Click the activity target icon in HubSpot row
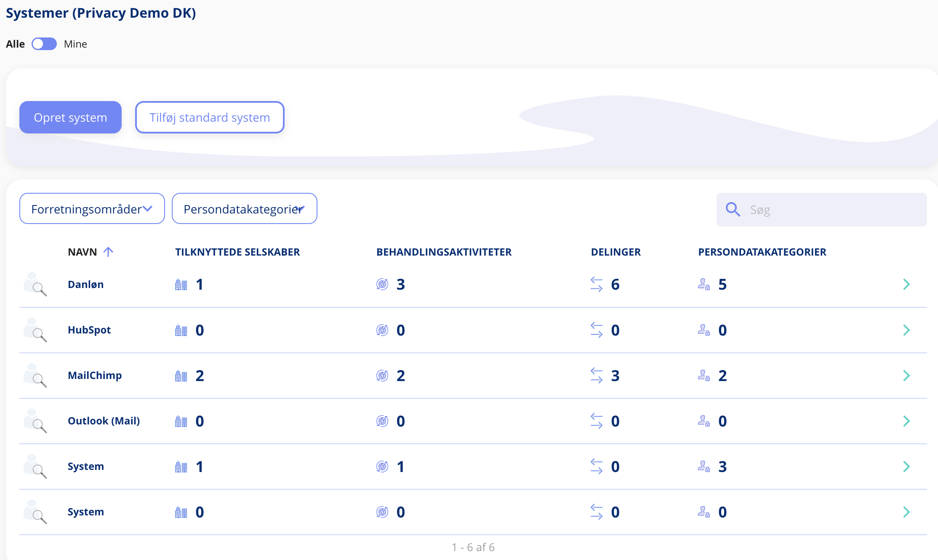The height and width of the screenshot is (560, 938). coord(382,330)
